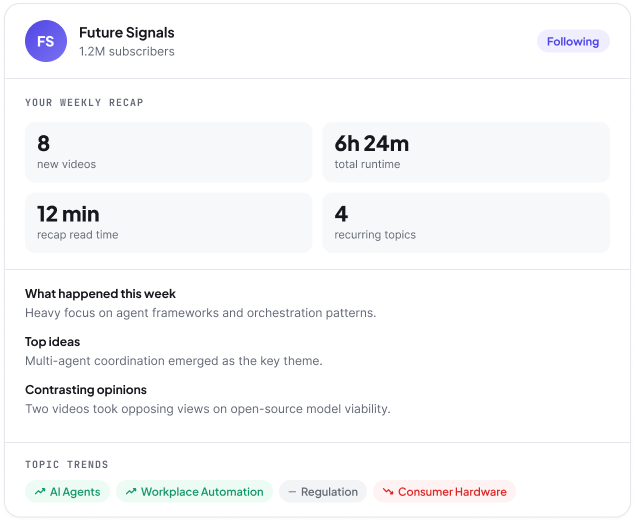Open the 6h 24m total runtime card
The image size is (635, 523).
[x=466, y=152]
